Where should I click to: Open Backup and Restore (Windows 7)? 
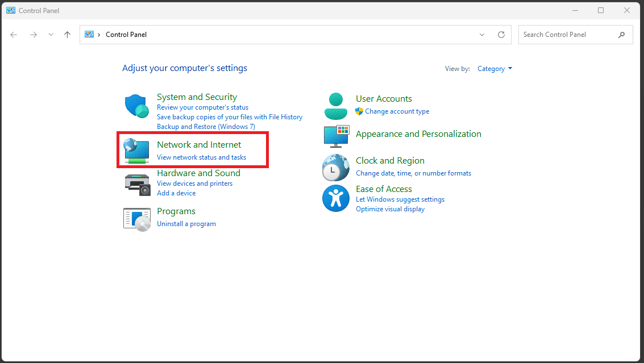(x=206, y=126)
